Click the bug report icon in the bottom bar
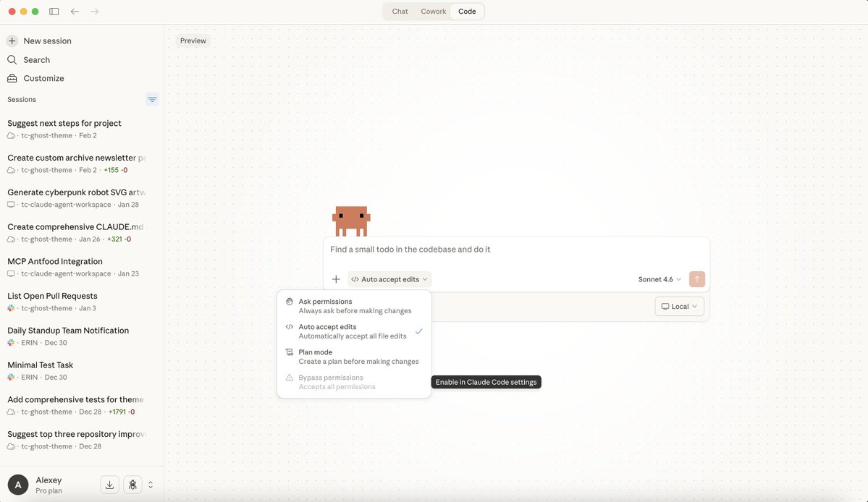The image size is (868, 502). point(132,485)
